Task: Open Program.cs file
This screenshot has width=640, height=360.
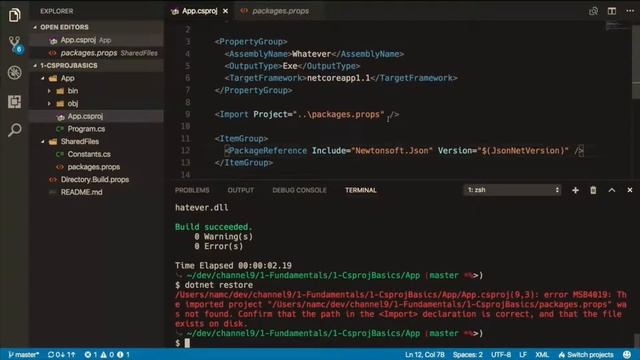Action: (x=86, y=129)
